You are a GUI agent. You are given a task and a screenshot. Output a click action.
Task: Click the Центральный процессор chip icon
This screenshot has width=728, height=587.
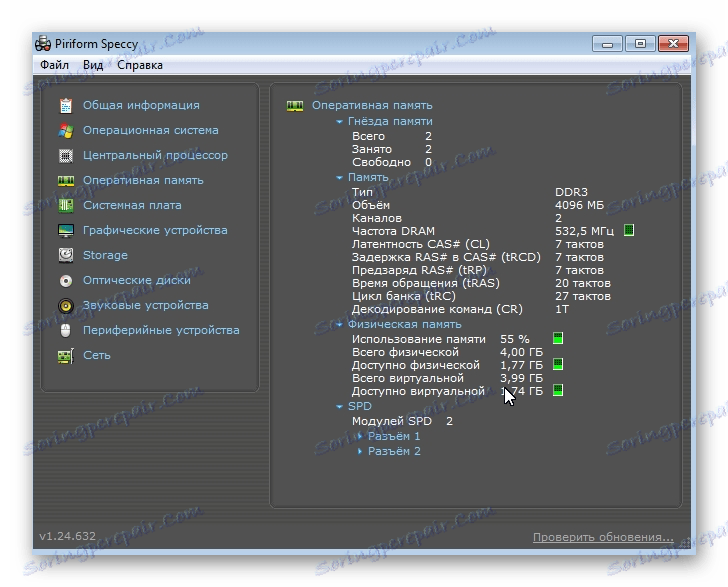tap(65, 156)
